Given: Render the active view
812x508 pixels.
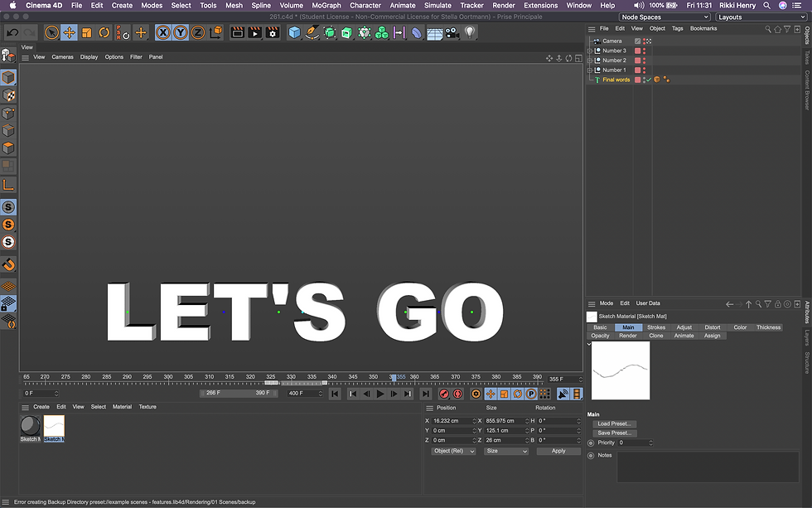Looking at the screenshot, I should click(237, 32).
